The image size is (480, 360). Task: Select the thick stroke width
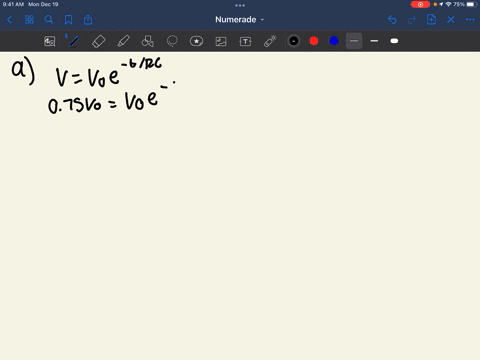pyautogui.click(x=394, y=41)
